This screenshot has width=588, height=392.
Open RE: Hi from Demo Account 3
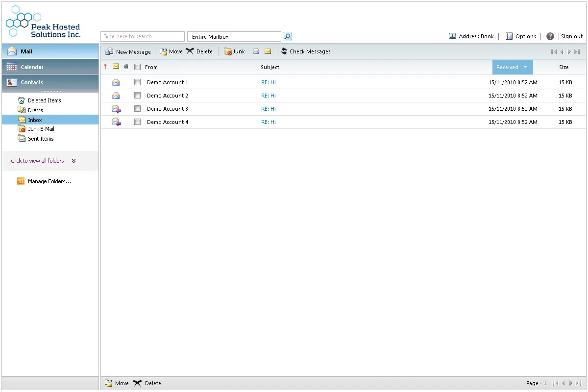pyautogui.click(x=269, y=109)
